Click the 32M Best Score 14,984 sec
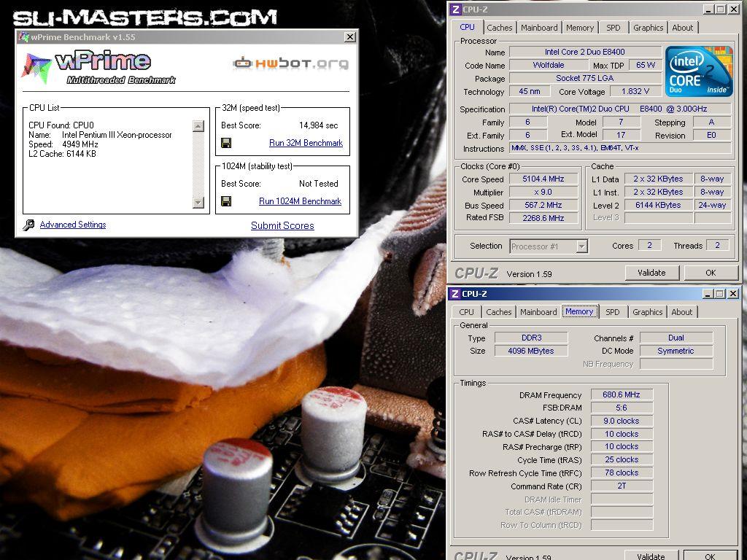Screen dimensions: 747x560 point(319,125)
